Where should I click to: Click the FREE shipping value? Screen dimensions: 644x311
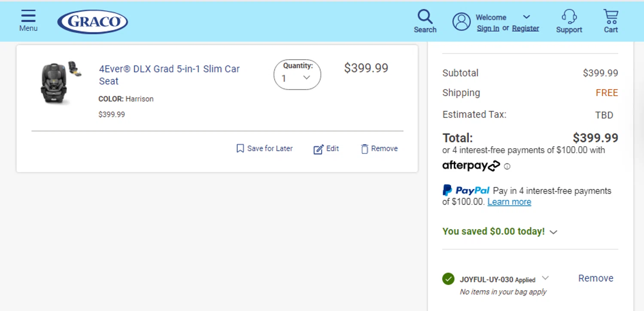tap(607, 93)
